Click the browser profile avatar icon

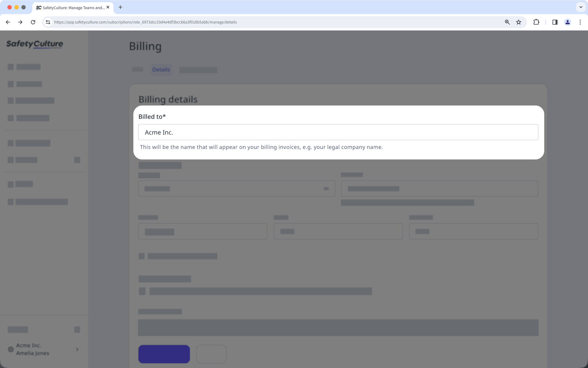567,22
